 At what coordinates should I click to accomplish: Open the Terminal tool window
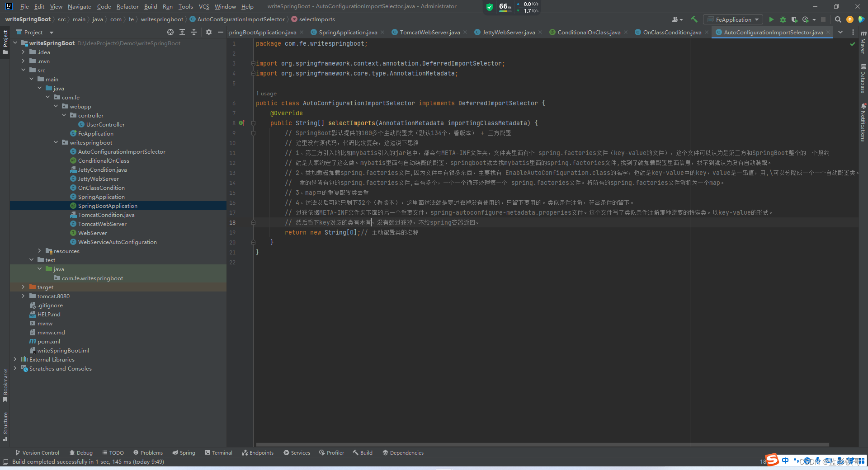click(218, 452)
